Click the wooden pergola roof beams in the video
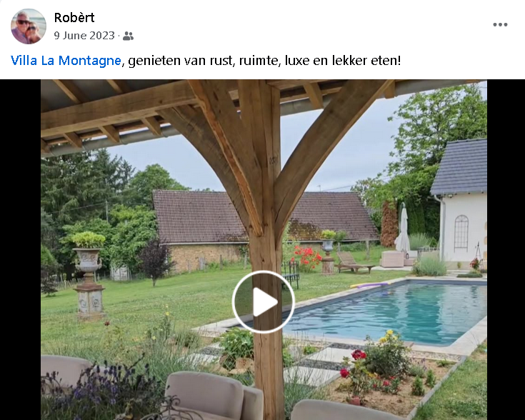Screen dimensions: 525x420 point(214,111)
